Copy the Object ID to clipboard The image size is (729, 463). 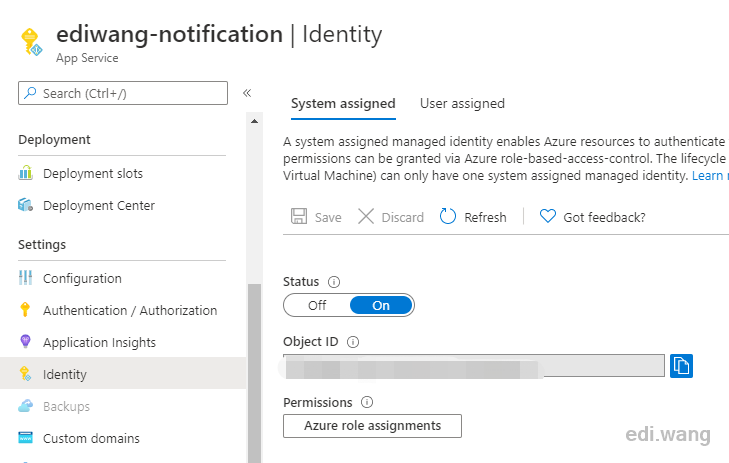click(x=681, y=366)
